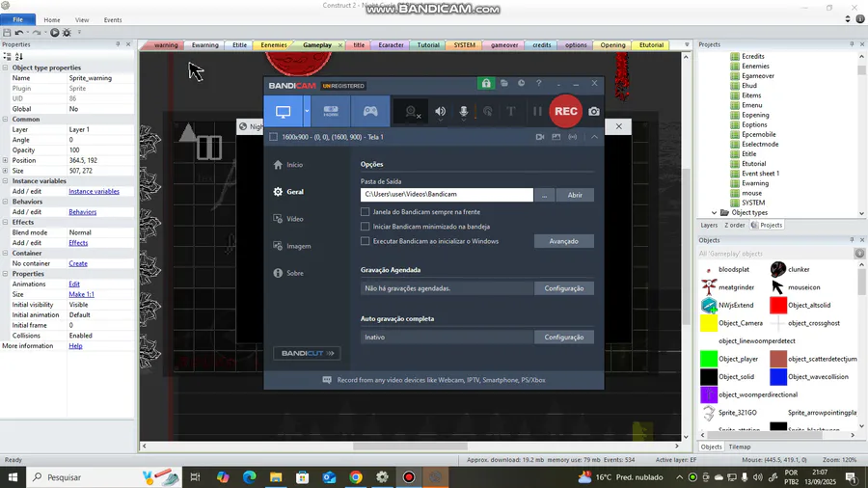868x488 pixels.
Task: Click the BANDICUT button
Action: (308, 353)
